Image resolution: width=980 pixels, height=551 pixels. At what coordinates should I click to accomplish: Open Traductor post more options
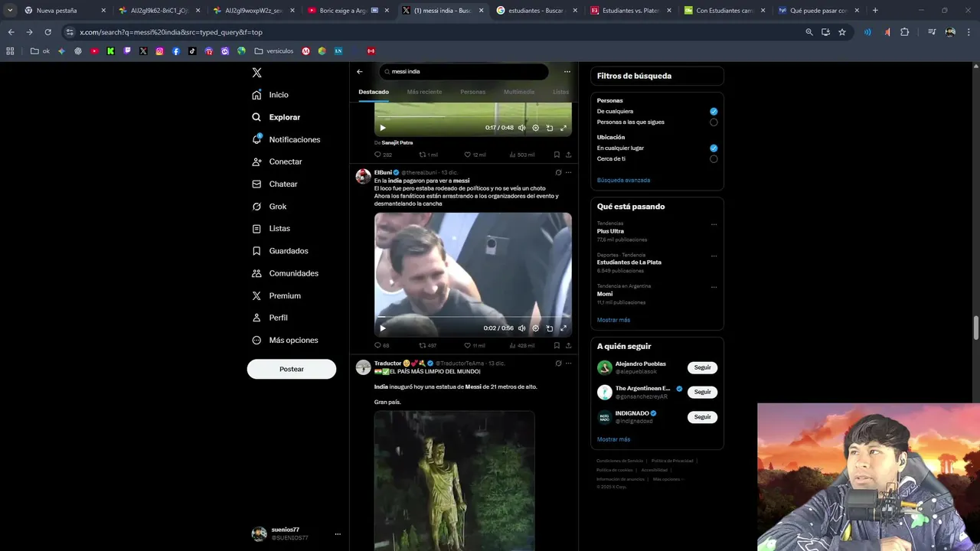568,364
